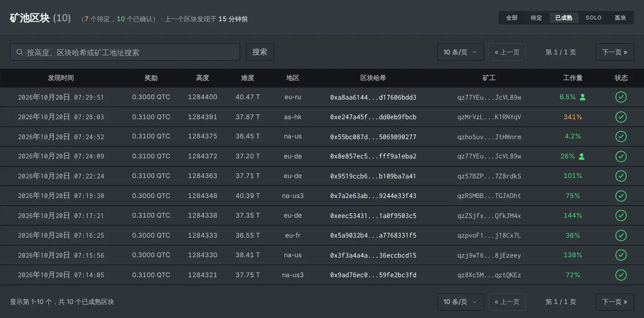Image resolution: width=644 pixels, height=318 pixels.
Task: Click status check icon for block 1284375
Action: tap(621, 136)
